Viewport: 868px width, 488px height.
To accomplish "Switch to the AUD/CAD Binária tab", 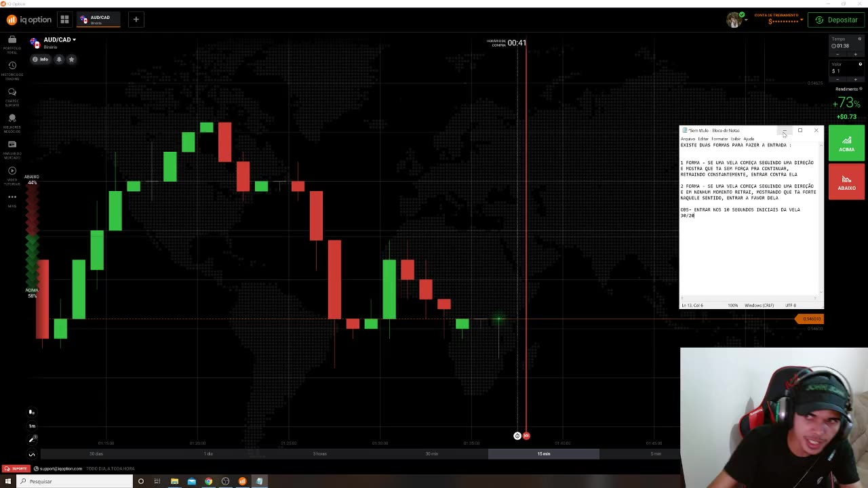I will point(99,20).
